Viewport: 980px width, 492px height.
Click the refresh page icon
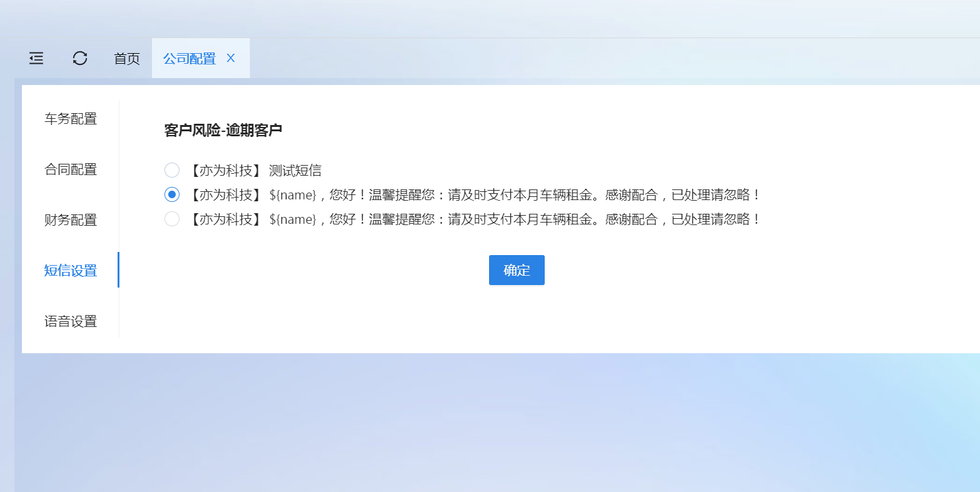(80, 58)
